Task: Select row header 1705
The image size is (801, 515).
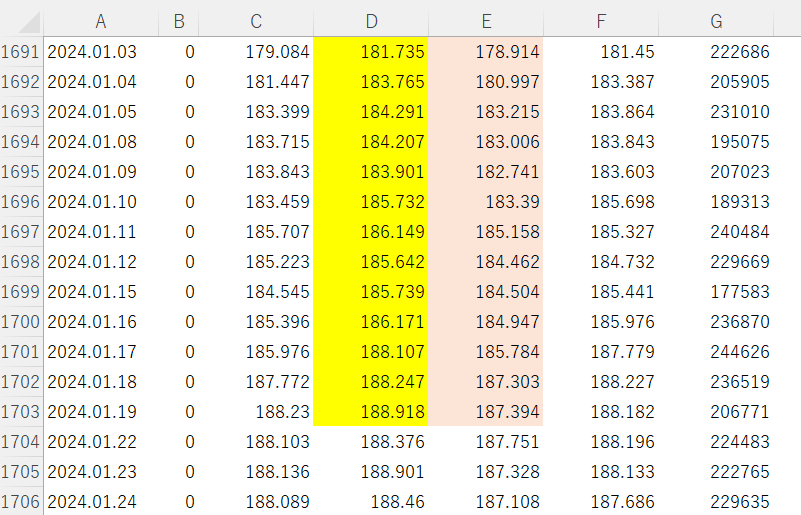Action: click(21, 472)
